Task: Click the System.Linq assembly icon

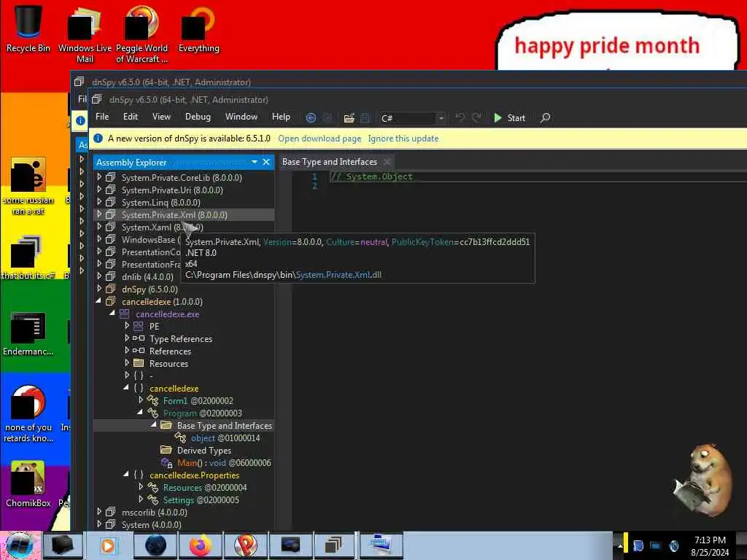Action: (x=111, y=202)
